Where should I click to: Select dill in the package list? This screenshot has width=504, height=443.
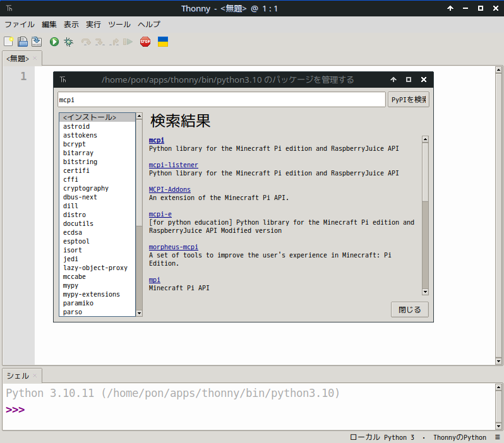[x=97, y=206]
